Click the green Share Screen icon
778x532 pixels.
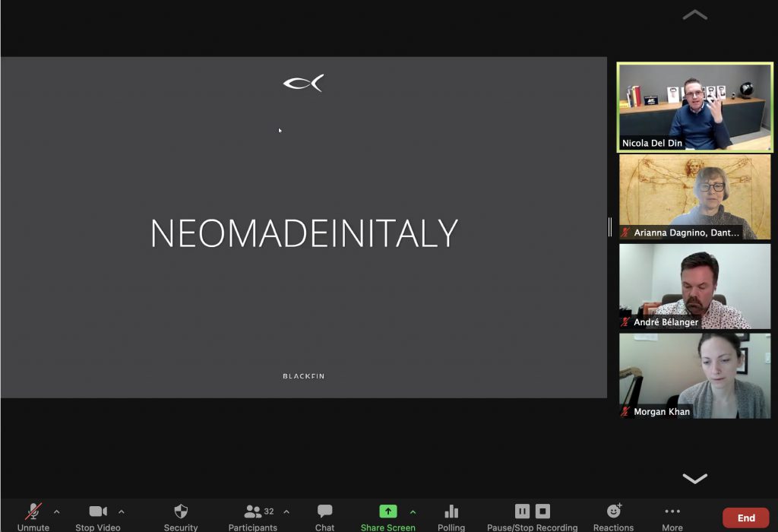click(x=387, y=511)
